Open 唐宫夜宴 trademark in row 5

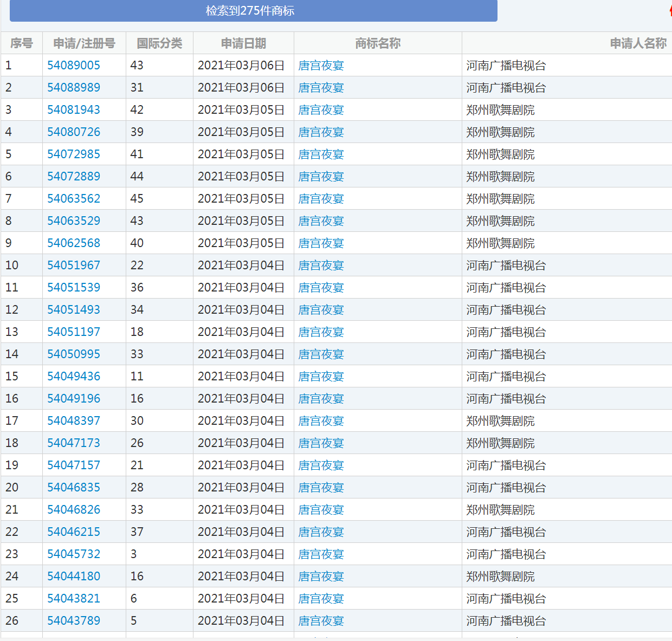pyautogui.click(x=321, y=154)
